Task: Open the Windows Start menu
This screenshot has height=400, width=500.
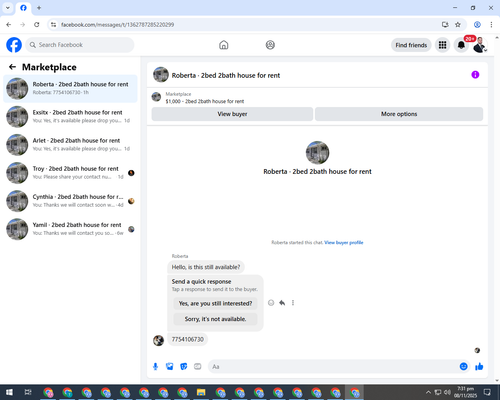Action: pyautogui.click(x=9, y=392)
